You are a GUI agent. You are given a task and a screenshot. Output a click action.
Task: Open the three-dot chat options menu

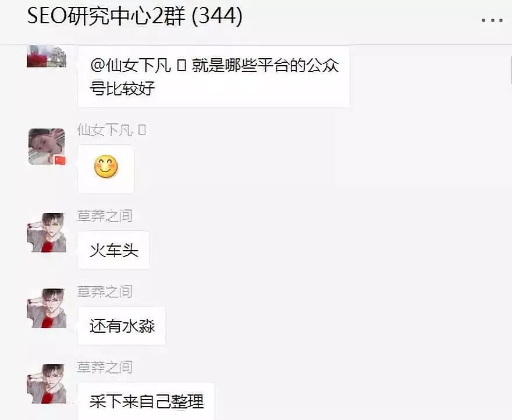point(492,20)
